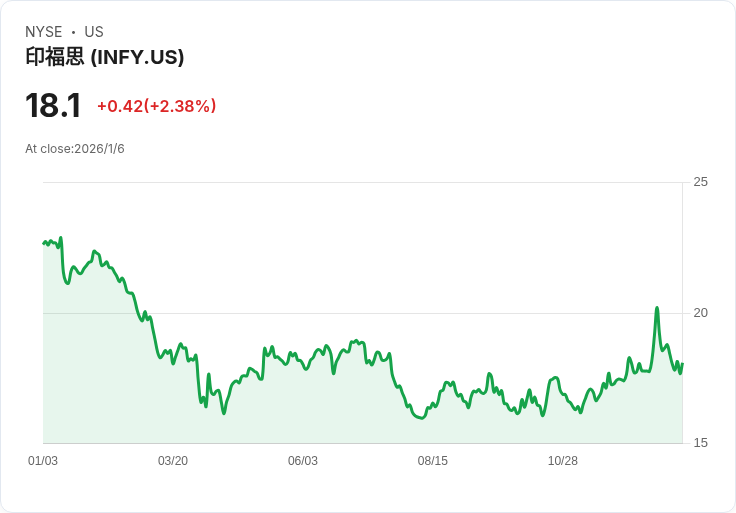Click the 08/15 date axis label
736x513 pixels.
(433, 461)
